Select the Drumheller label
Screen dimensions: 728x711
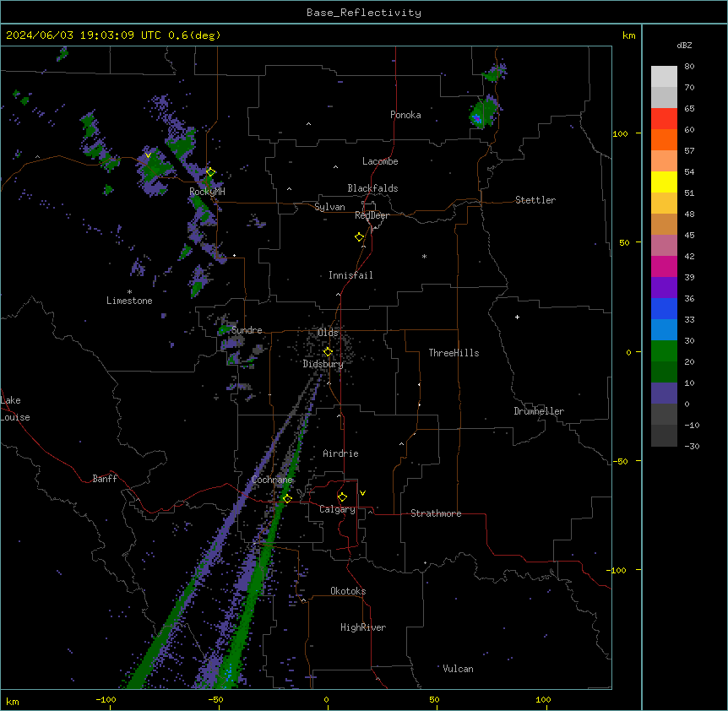coord(539,411)
